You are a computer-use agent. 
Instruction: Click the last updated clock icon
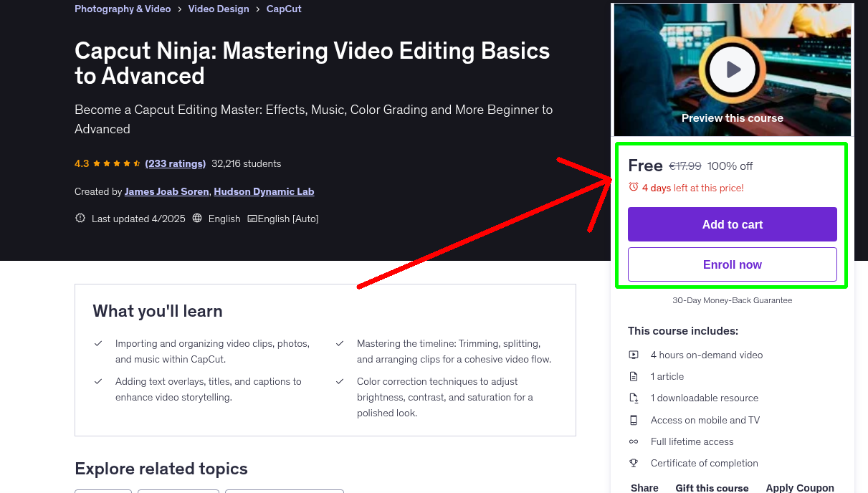(80, 218)
